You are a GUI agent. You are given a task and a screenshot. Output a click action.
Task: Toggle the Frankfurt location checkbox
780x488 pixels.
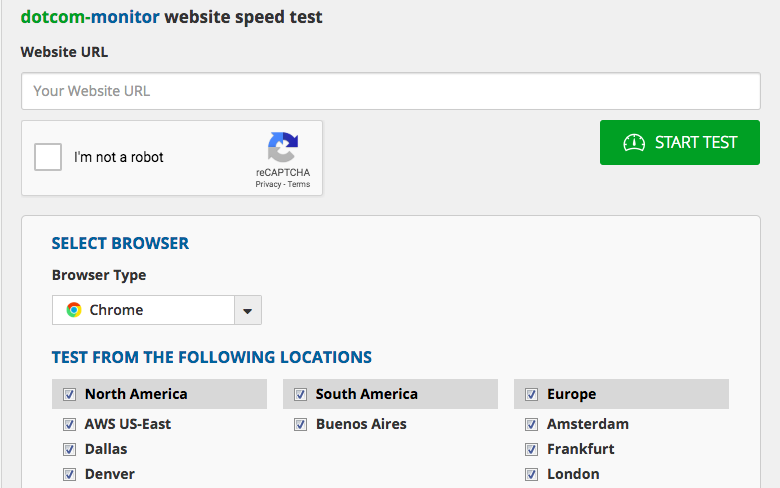coord(531,449)
